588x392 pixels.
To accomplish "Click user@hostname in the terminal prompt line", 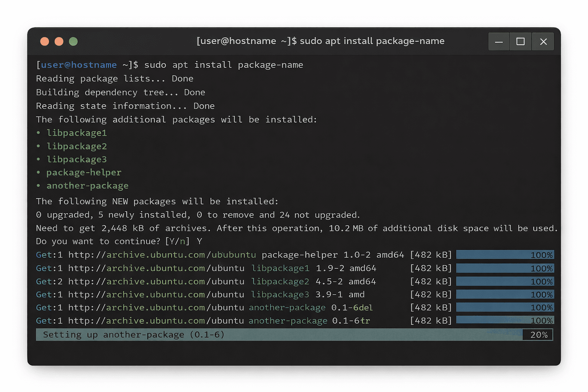I will pyautogui.click(x=78, y=65).
